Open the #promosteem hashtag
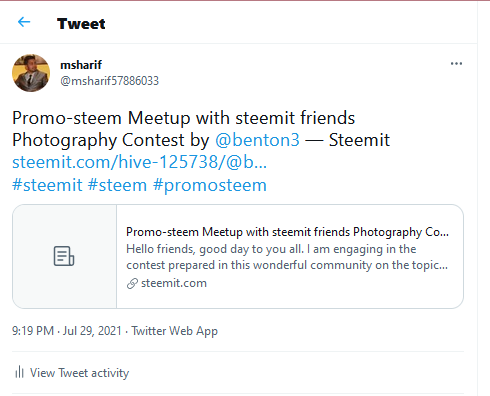This screenshot has height=396, width=490. [210, 185]
